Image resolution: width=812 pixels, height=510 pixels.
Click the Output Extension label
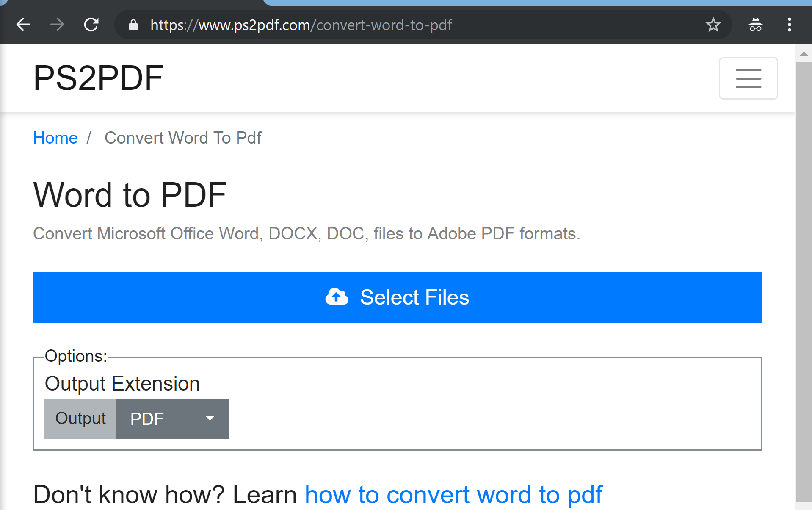click(x=122, y=384)
